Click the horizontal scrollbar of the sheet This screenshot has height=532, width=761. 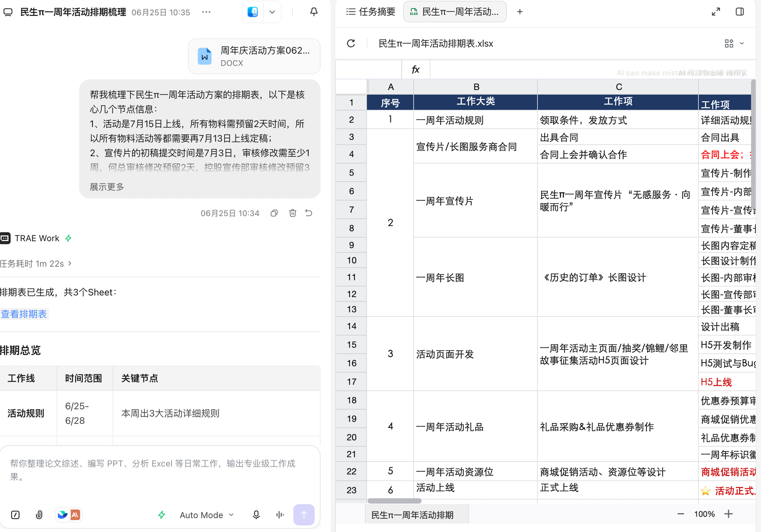click(394, 501)
